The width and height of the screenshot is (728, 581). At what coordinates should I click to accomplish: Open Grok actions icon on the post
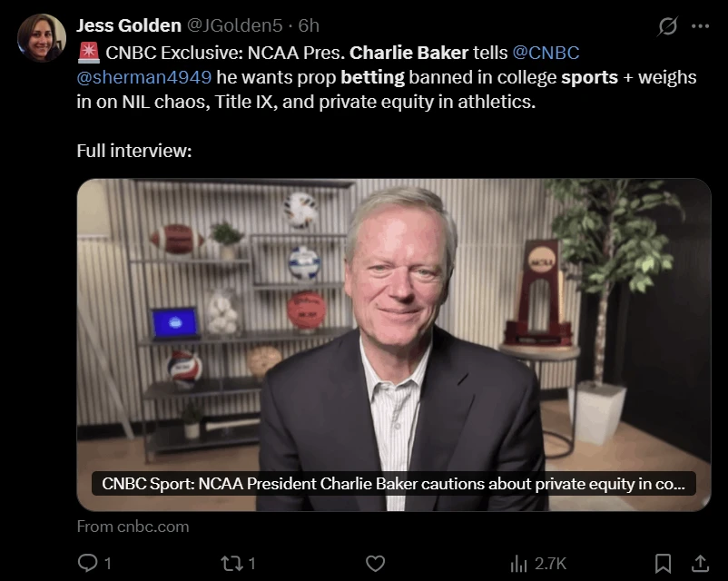coord(667,25)
